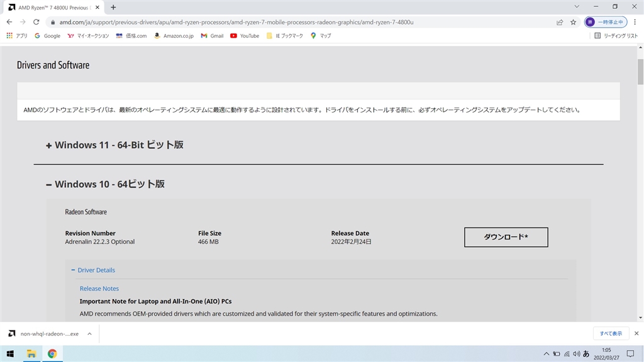Screen dimensions: 644x362
Task: Click the Adrenalin 22.2.3 Optional text
Action: coord(100,242)
